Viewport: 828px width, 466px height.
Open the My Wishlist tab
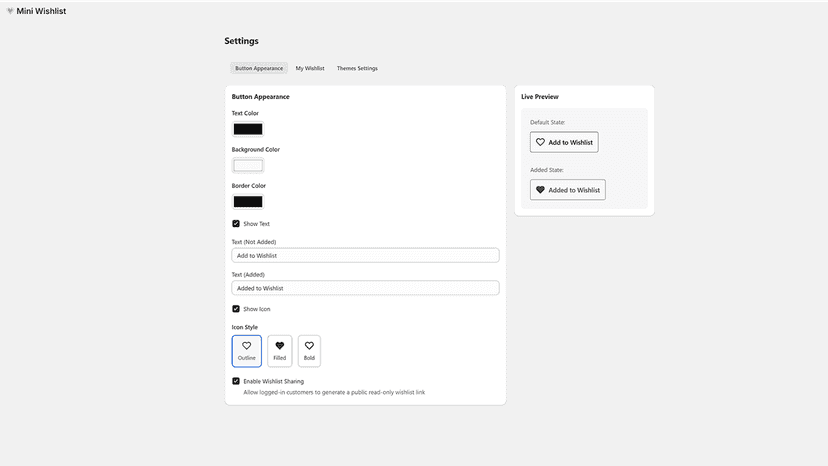point(310,68)
